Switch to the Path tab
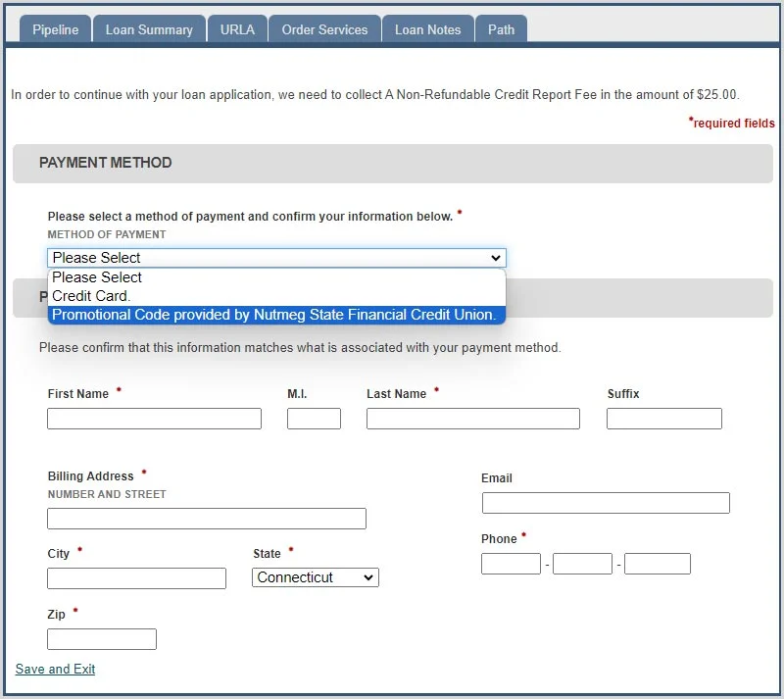 [x=501, y=29]
